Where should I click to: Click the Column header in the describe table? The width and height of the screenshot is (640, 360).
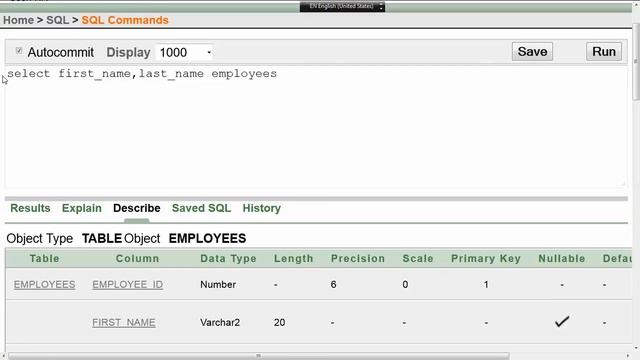(137, 258)
